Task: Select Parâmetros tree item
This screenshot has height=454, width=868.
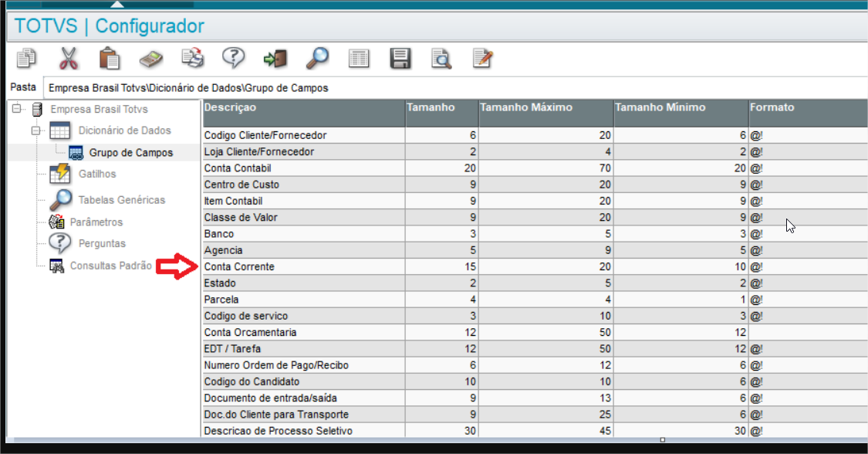Action: tap(96, 222)
